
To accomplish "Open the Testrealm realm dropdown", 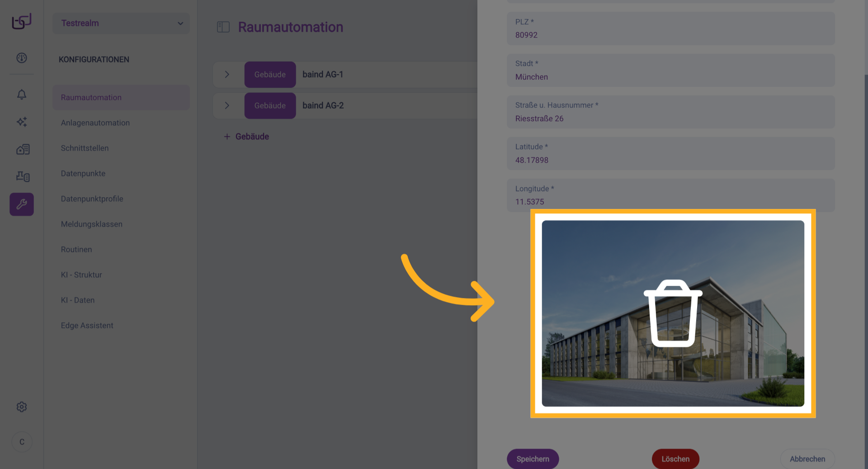I will point(121,23).
